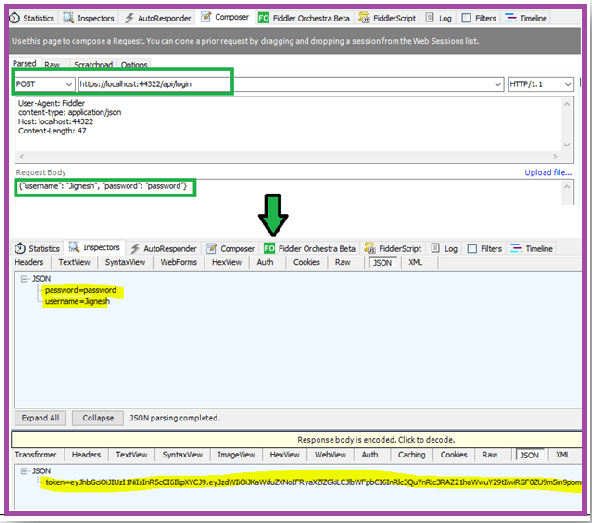Open the HTTP/1.1 version dropdown
The image size is (592, 523).
coord(568,84)
